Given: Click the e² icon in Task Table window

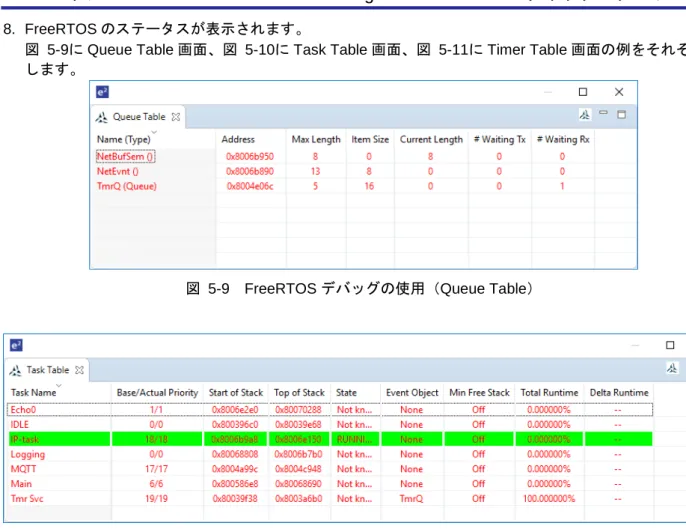Looking at the screenshot, I should [16, 345].
